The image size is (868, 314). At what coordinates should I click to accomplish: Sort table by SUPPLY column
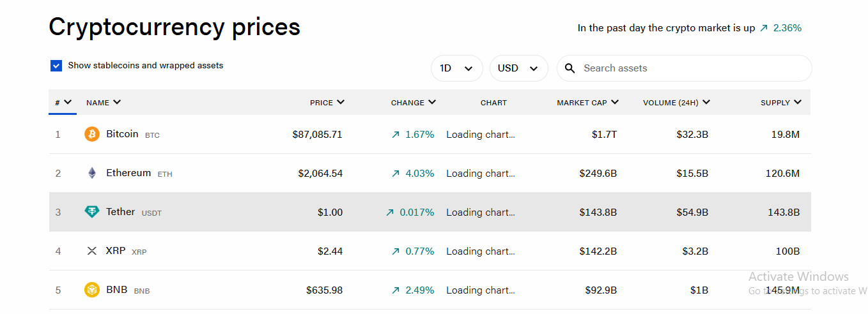tap(780, 102)
